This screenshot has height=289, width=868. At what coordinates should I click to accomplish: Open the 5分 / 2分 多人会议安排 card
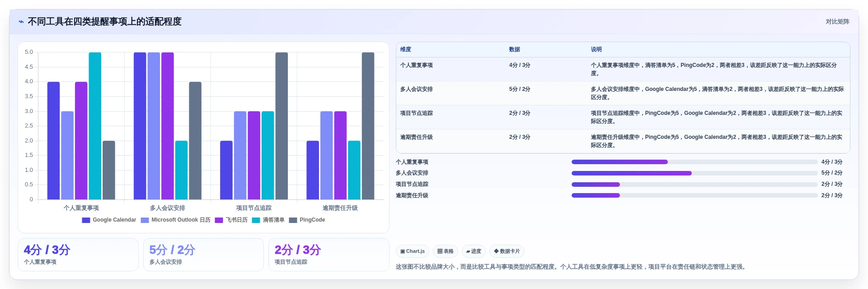click(x=203, y=255)
